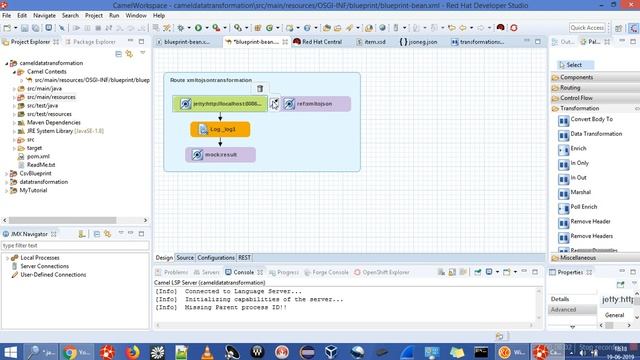Select the Advanced tab in Properties

tap(572, 310)
